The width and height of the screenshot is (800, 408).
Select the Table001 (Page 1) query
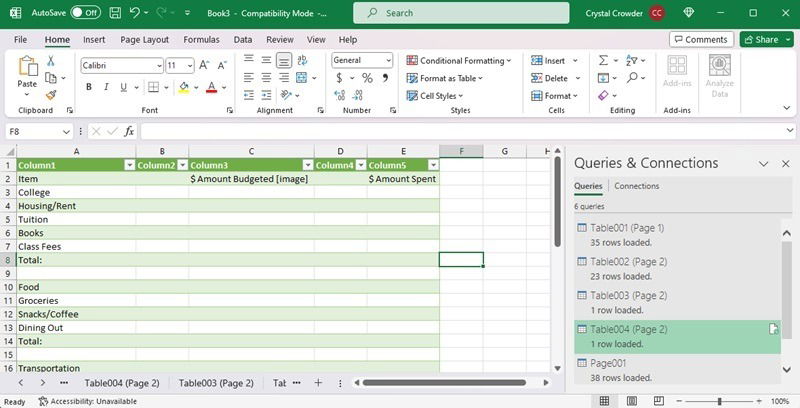pyautogui.click(x=677, y=235)
